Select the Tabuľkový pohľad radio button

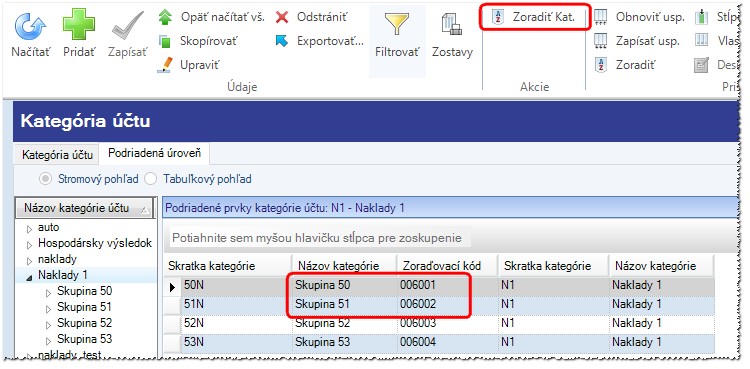pos(151,179)
